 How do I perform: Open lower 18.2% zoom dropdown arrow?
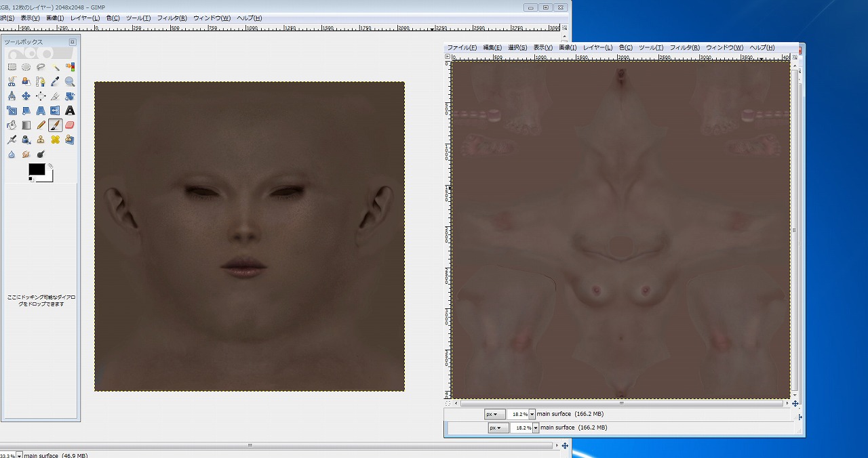point(536,428)
